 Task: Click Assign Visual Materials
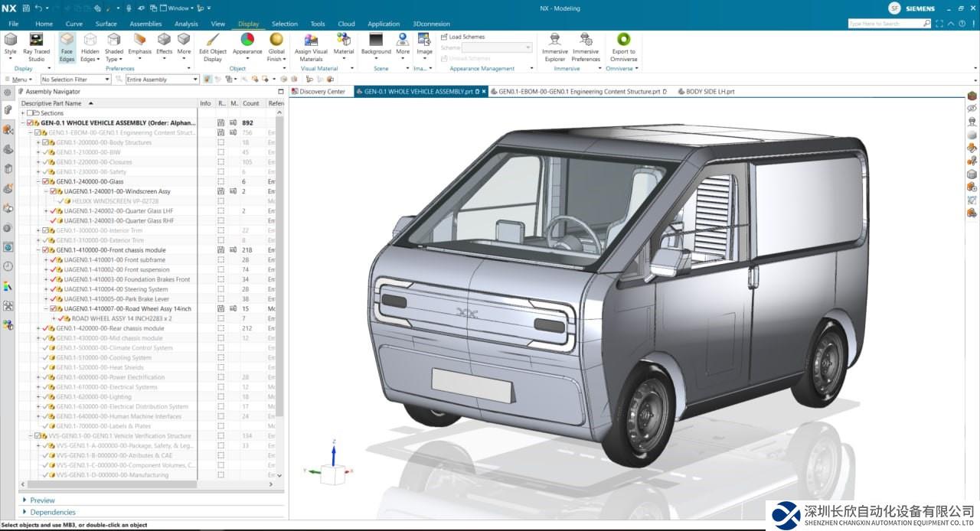[311, 47]
